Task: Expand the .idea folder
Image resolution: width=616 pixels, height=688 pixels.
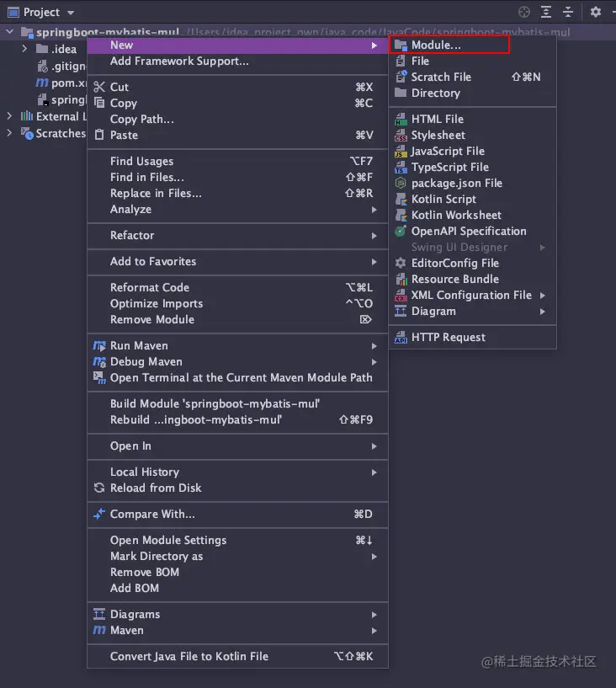Action: 24,49
